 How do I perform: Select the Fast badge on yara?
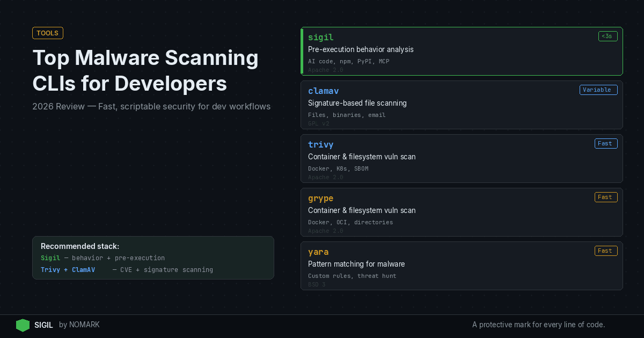(606, 251)
